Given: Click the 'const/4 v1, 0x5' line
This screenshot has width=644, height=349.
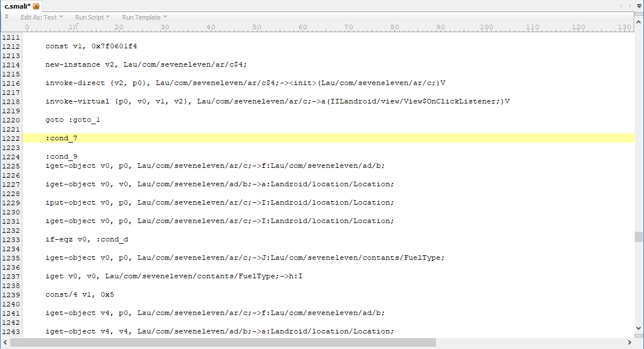Looking at the screenshot, I should (x=80, y=295).
